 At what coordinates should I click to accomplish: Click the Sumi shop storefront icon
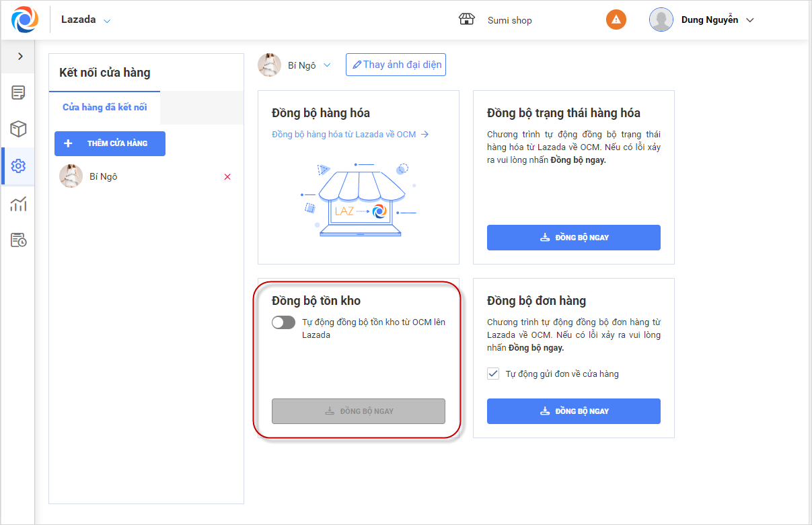(466, 20)
